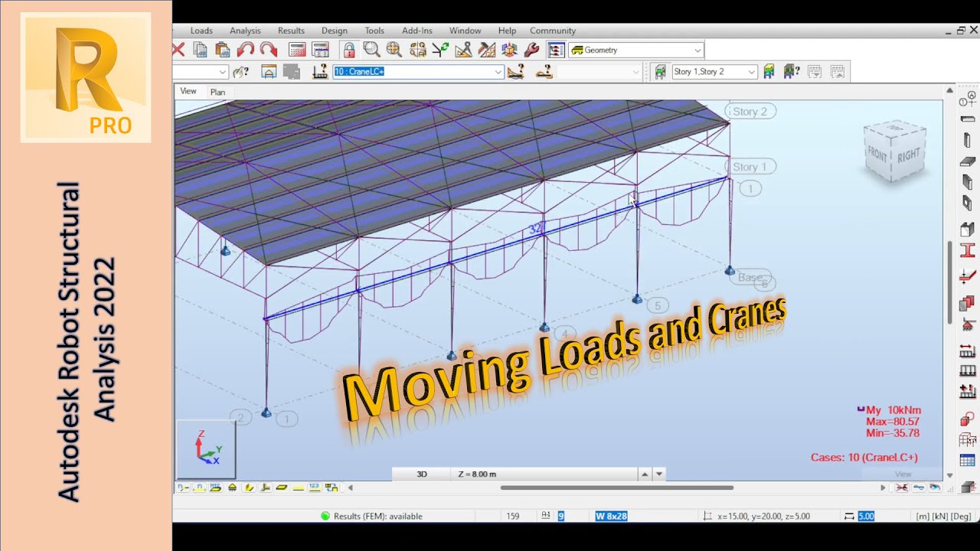Viewport: 980px width, 551px height.
Task: Click the colored stories building icon
Action: point(769,72)
